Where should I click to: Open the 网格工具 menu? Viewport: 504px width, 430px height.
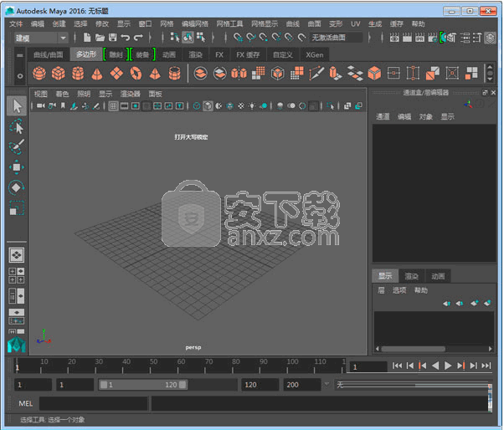click(x=229, y=23)
